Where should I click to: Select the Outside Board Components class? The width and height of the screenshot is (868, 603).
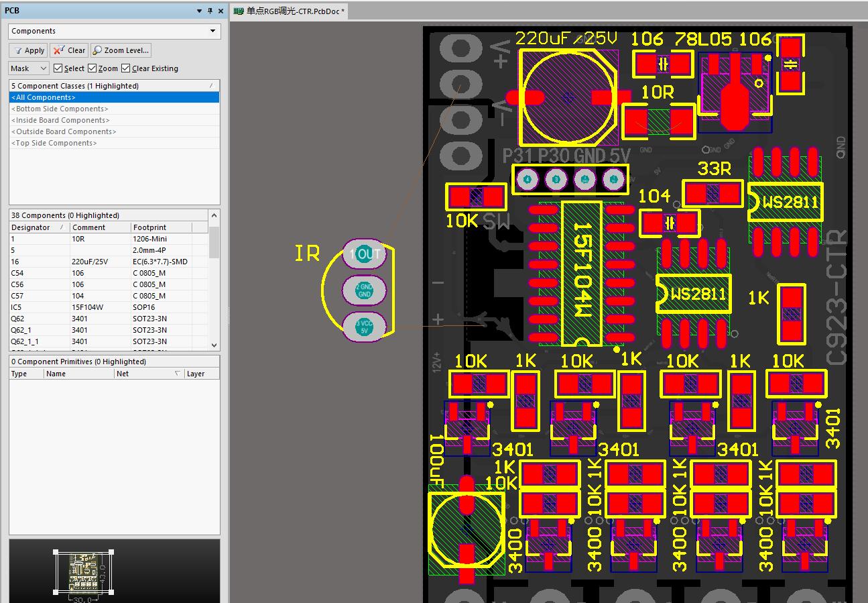[115, 131]
